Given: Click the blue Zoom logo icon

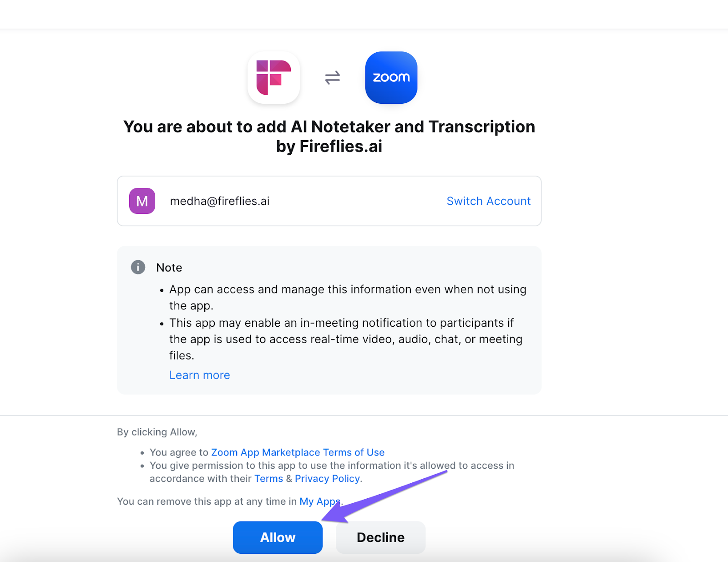Looking at the screenshot, I should tap(391, 77).
